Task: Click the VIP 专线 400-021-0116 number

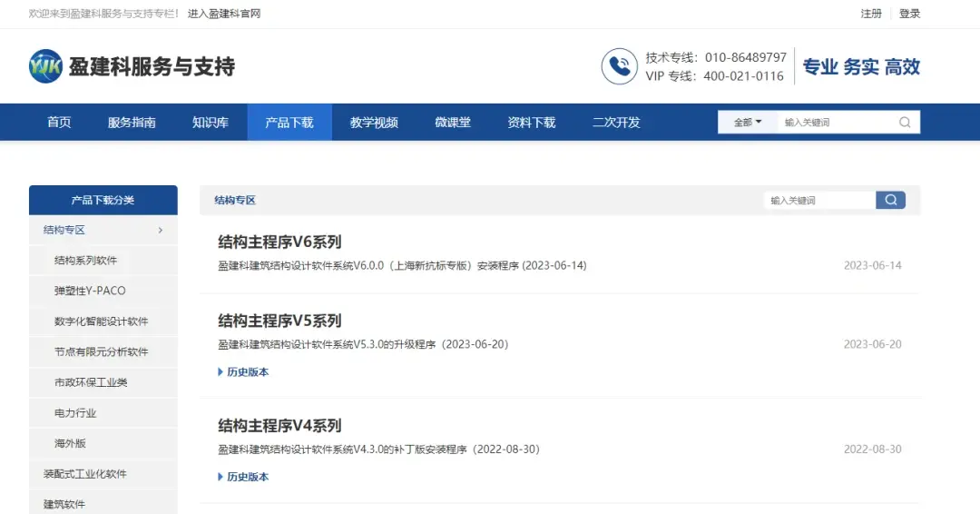Action: (x=714, y=76)
